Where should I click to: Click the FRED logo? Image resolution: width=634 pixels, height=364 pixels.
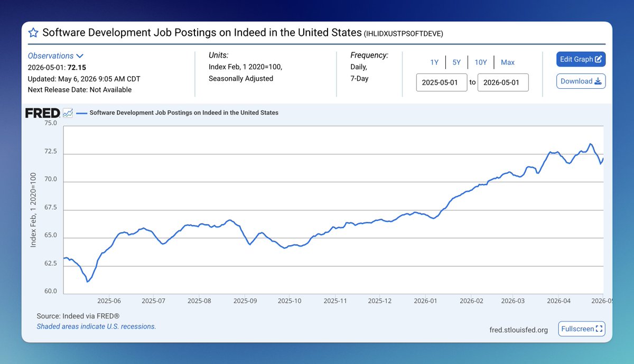tap(42, 113)
